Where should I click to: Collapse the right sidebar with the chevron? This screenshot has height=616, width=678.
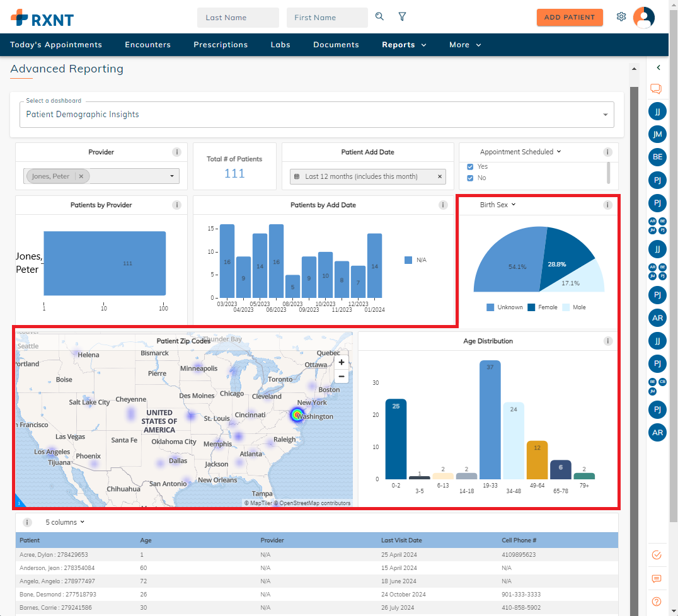[x=658, y=67]
